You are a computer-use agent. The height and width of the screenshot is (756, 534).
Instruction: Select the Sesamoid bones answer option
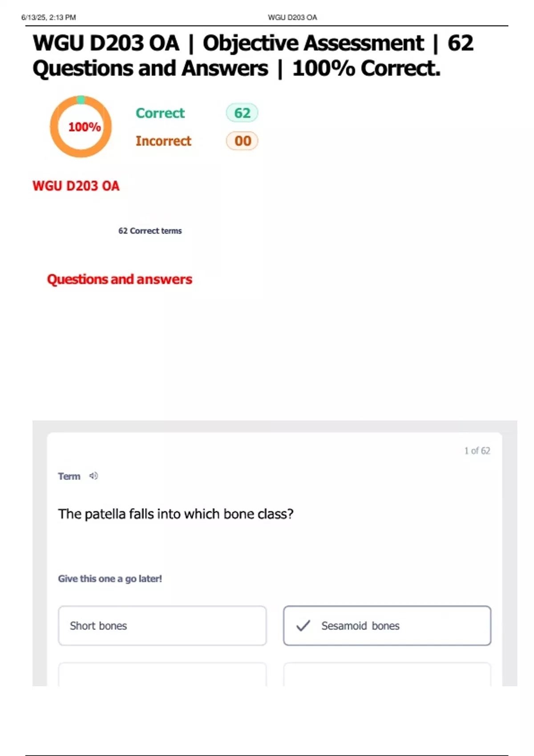[387, 626]
